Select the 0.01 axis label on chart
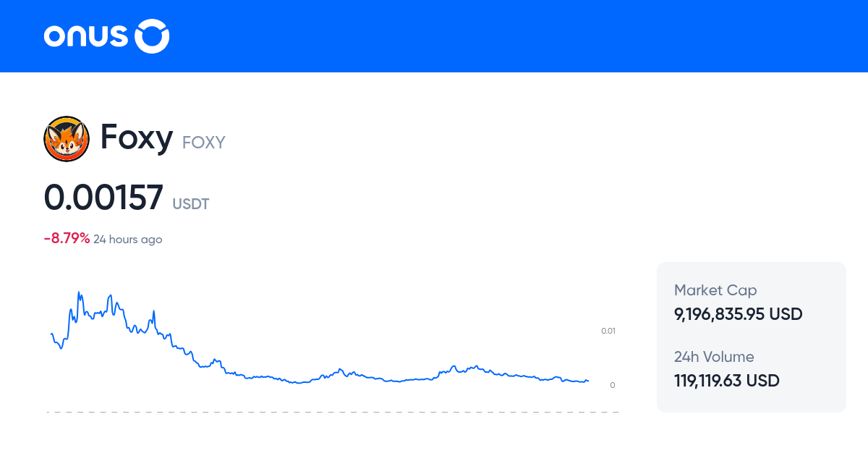868x456 pixels. pyautogui.click(x=608, y=331)
